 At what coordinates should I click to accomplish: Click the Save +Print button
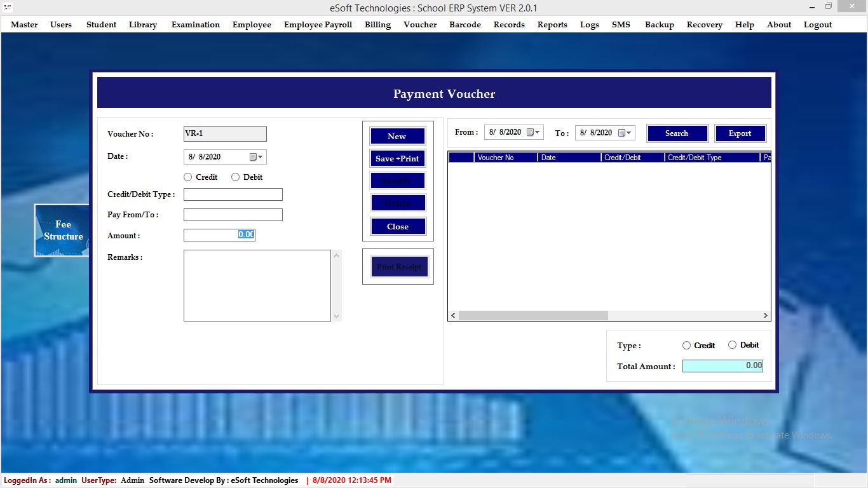click(x=397, y=159)
